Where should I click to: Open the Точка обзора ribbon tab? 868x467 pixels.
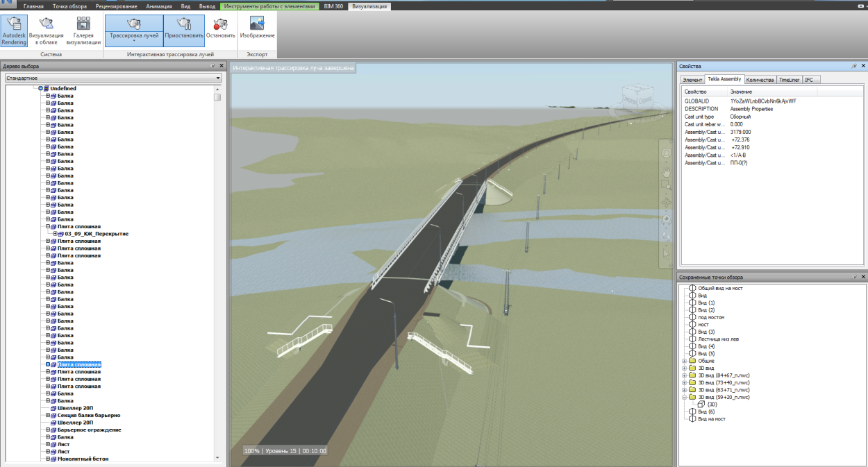point(69,6)
